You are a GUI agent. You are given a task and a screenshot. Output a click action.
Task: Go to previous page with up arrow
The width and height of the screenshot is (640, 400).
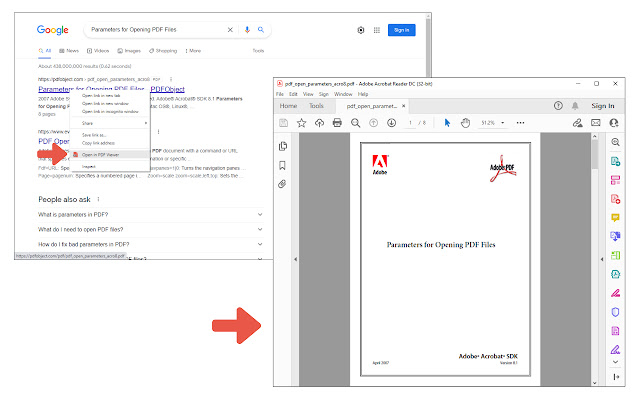[x=373, y=123]
